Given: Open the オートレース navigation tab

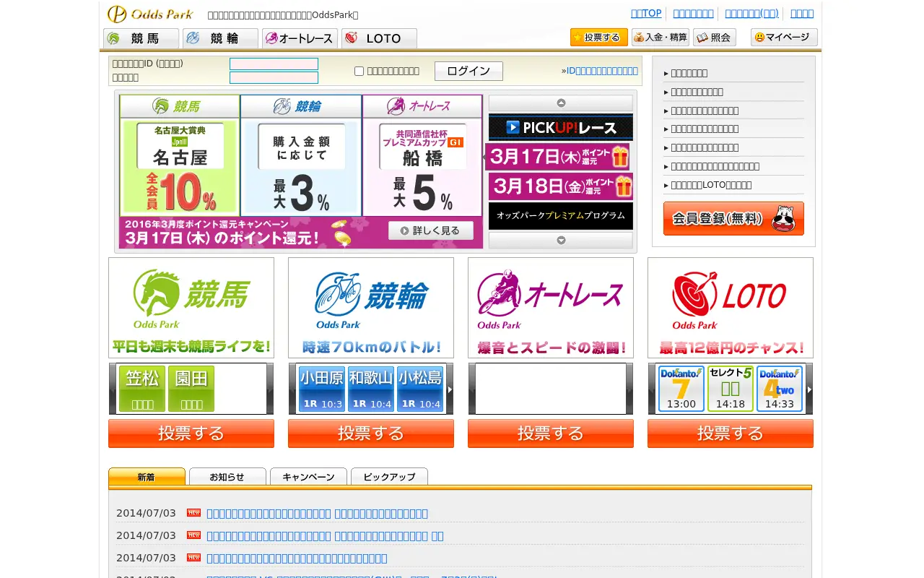Looking at the screenshot, I should [x=300, y=38].
